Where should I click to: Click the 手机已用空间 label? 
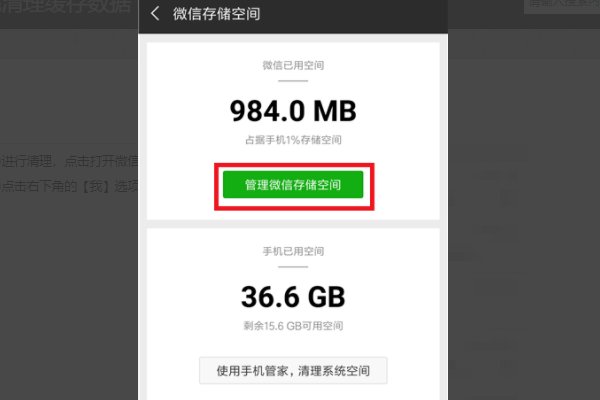[x=293, y=251]
